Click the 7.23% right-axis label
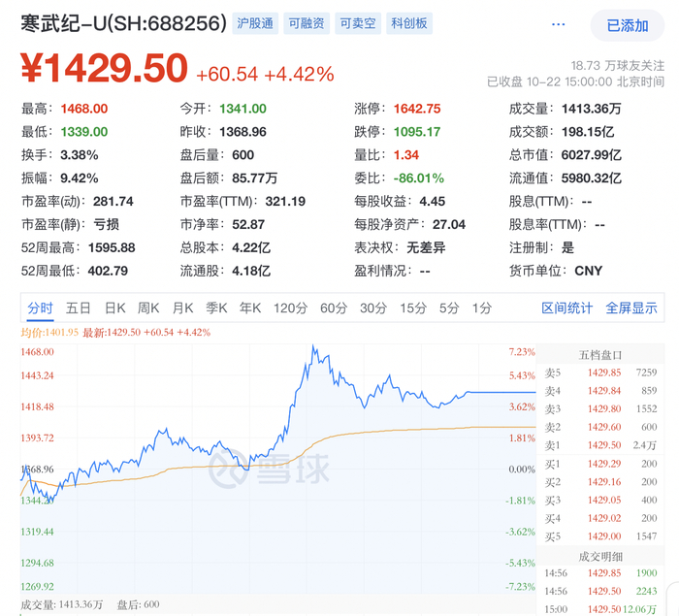 pos(522,352)
